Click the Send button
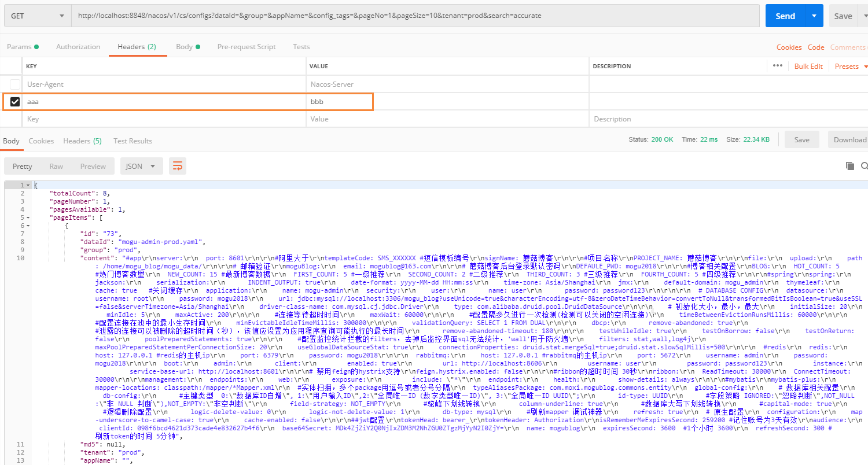 click(x=785, y=16)
